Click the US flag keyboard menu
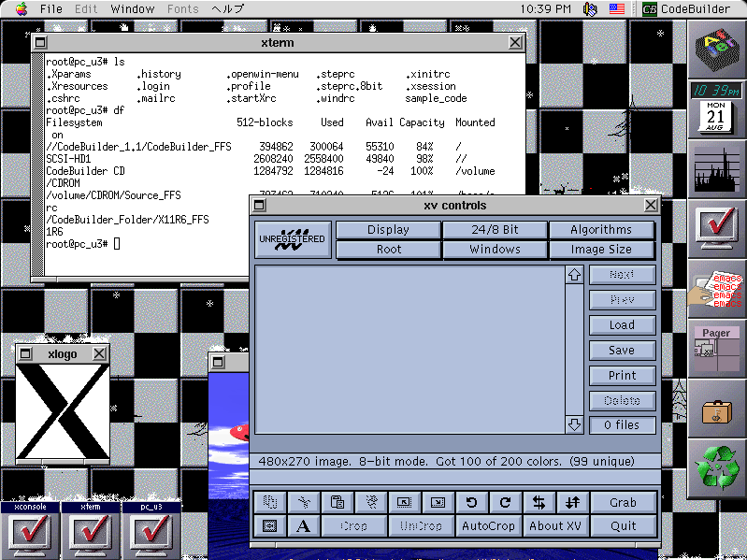The image size is (747, 560). [x=617, y=8]
